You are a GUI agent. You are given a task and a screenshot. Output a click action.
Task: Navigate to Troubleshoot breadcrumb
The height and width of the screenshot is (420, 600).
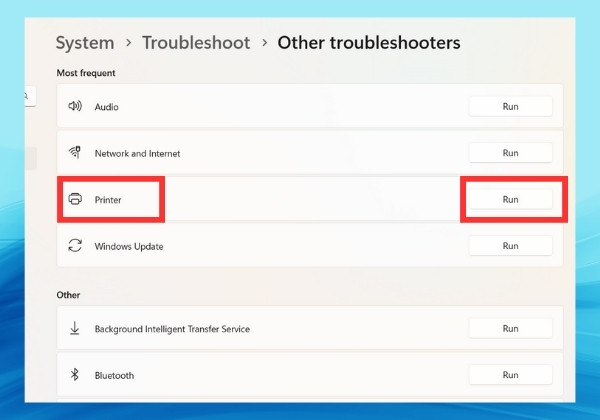click(196, 42)
